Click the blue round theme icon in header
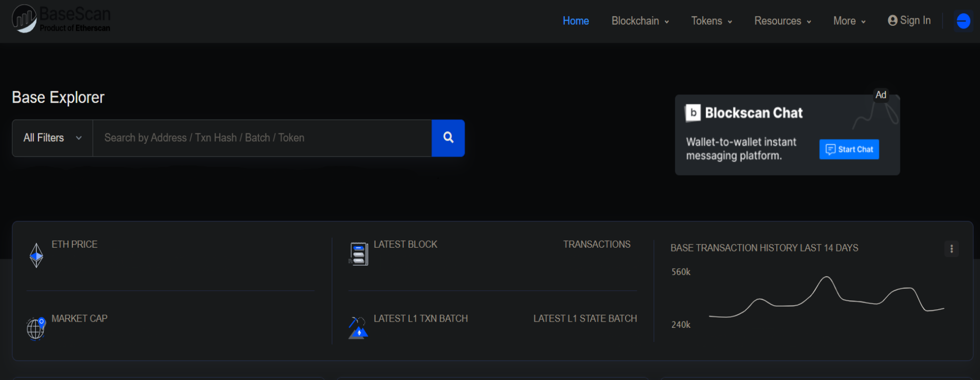The image size is (980, 380). 963,21
